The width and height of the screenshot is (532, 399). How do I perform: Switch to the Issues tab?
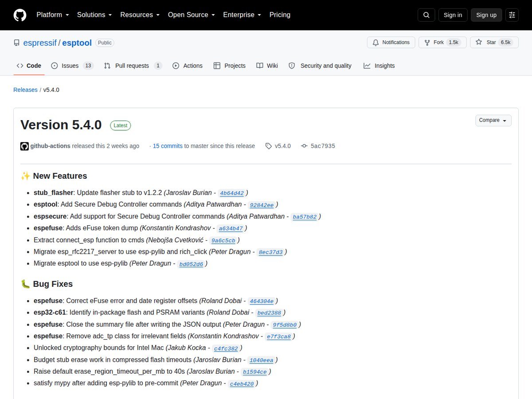(x=72, y=66)
